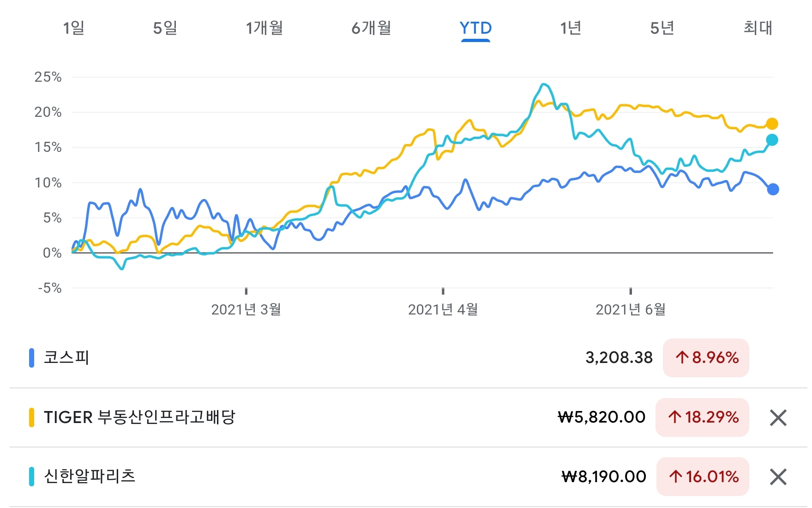Click the ₩8,190.00 price
Image resolution: width=812 pixels, height=508 pixels.
pos(604,477)
